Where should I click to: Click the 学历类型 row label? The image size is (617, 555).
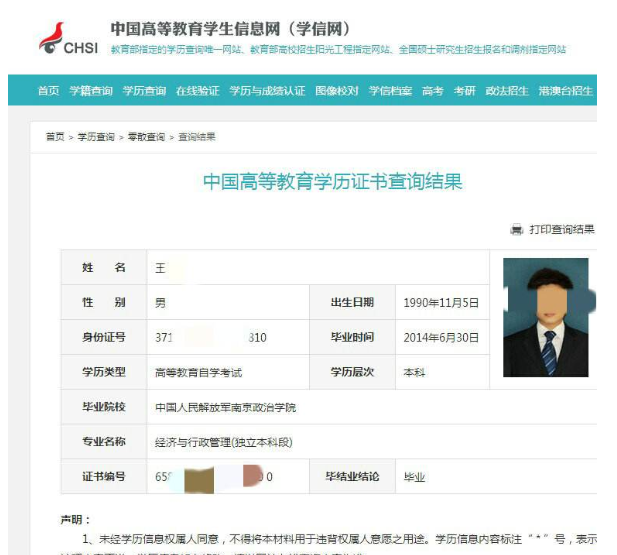click(x=104, y=372)
